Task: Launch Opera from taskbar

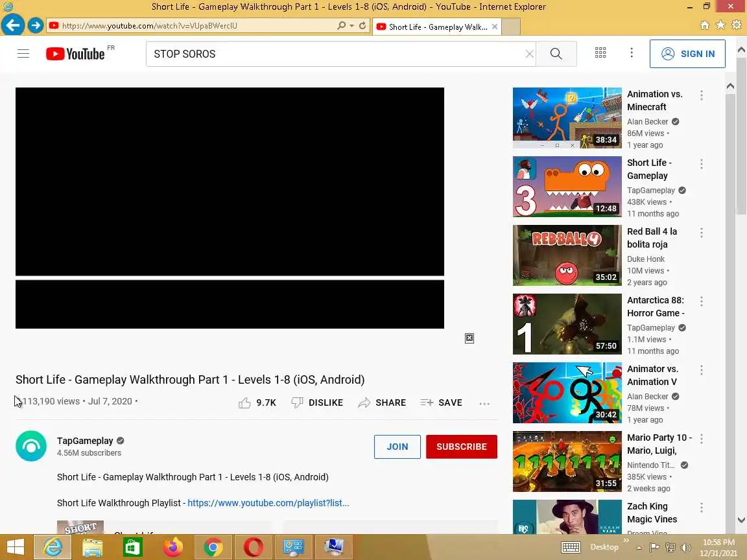Action: point(253,546)
